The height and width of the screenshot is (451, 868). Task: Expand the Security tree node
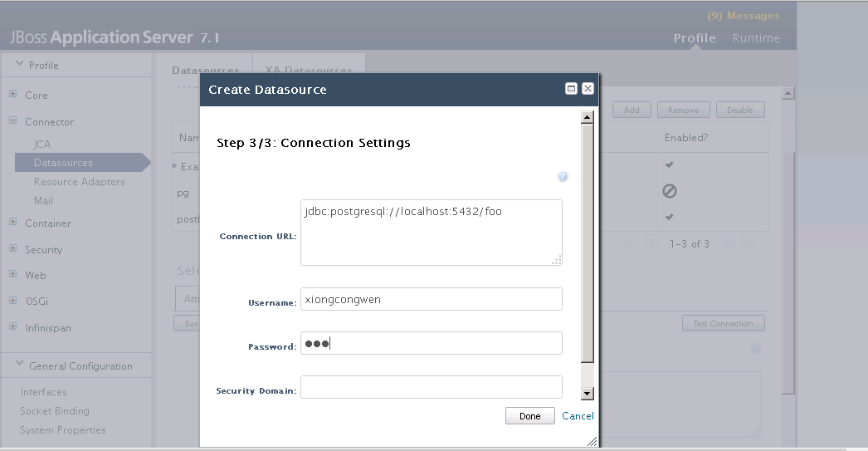tap(13, 249)
